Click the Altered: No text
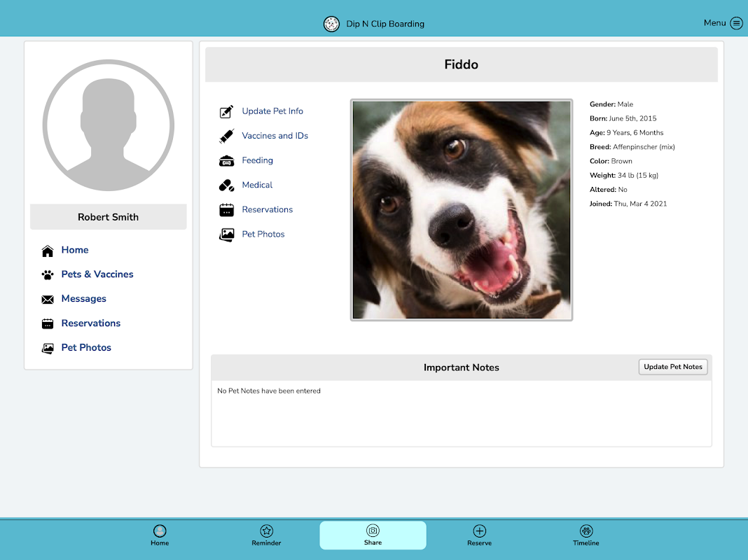748x560 pixels. point(608,189)
